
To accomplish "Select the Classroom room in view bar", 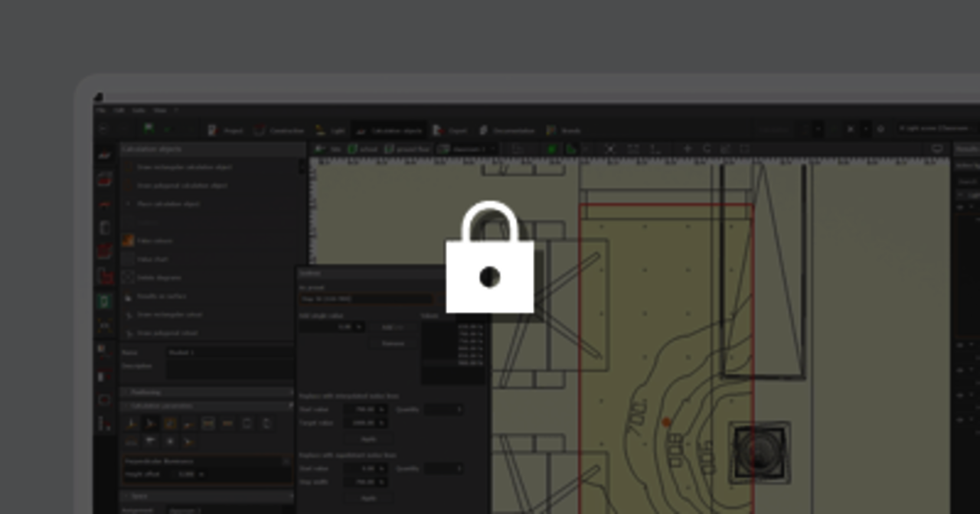I will pos(464,149).
